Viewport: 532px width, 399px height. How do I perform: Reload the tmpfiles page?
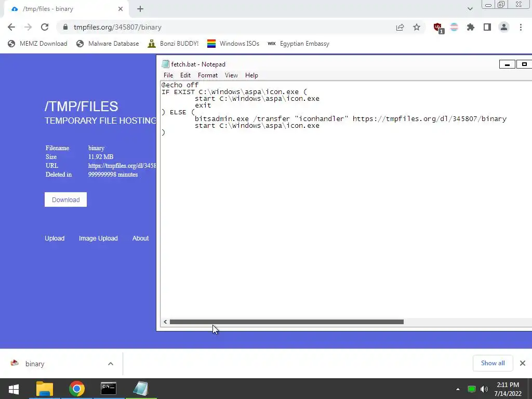tap(45, 27)
